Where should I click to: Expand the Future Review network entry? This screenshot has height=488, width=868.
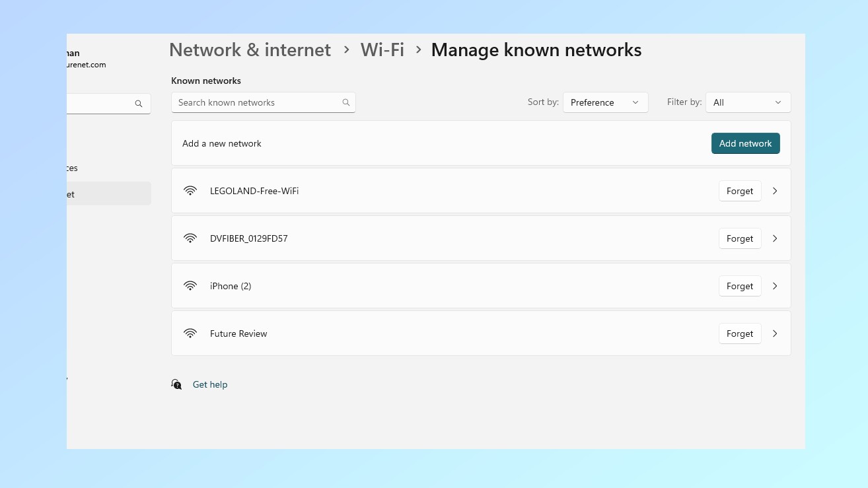[x=774, y=333]
